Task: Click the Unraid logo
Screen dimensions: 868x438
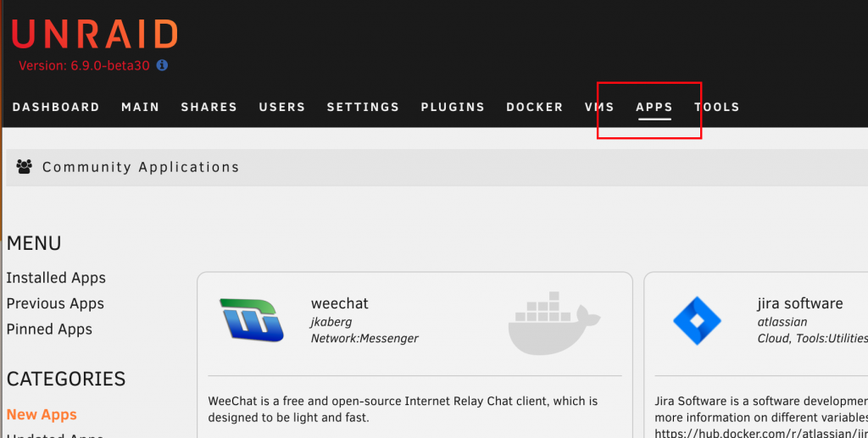Action: point(95,35)
